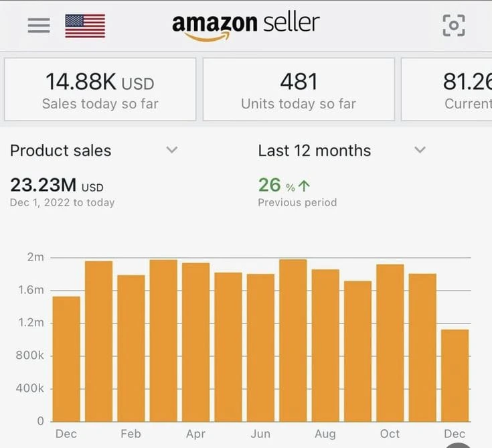Open the Last 12 months period dropdown
This screenshot has height=448, width=492.
[x=420, y=150]
